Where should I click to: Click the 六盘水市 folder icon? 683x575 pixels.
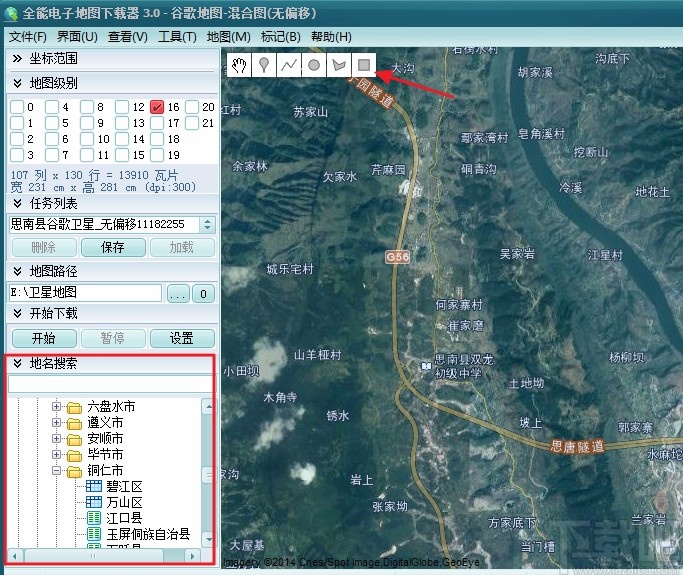74,408
